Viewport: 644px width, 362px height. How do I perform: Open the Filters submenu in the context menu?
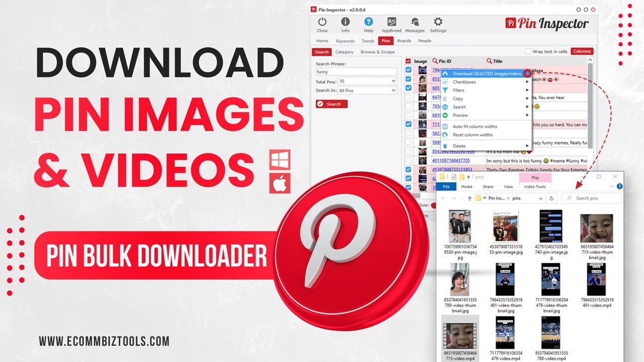[x=486, y=90]
